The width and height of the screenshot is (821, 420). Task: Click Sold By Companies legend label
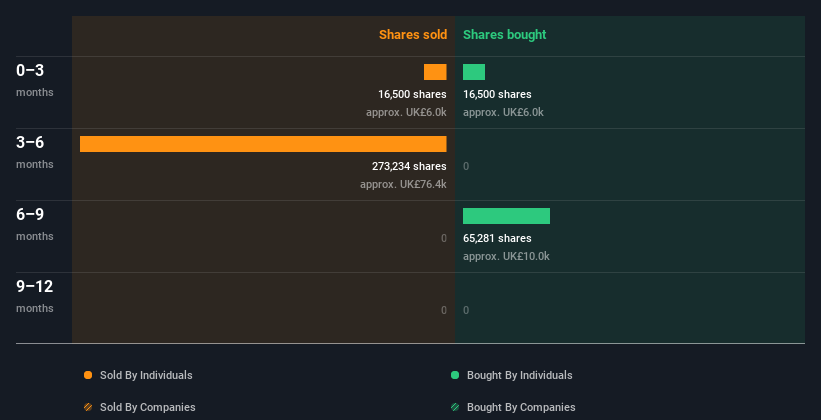click(x=148, y=407)
